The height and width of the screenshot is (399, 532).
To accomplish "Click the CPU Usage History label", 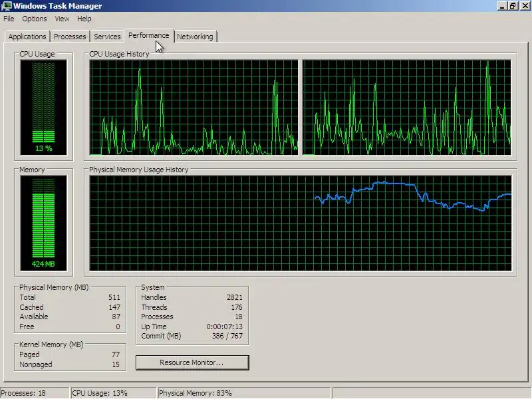I will tap(119, 54).
